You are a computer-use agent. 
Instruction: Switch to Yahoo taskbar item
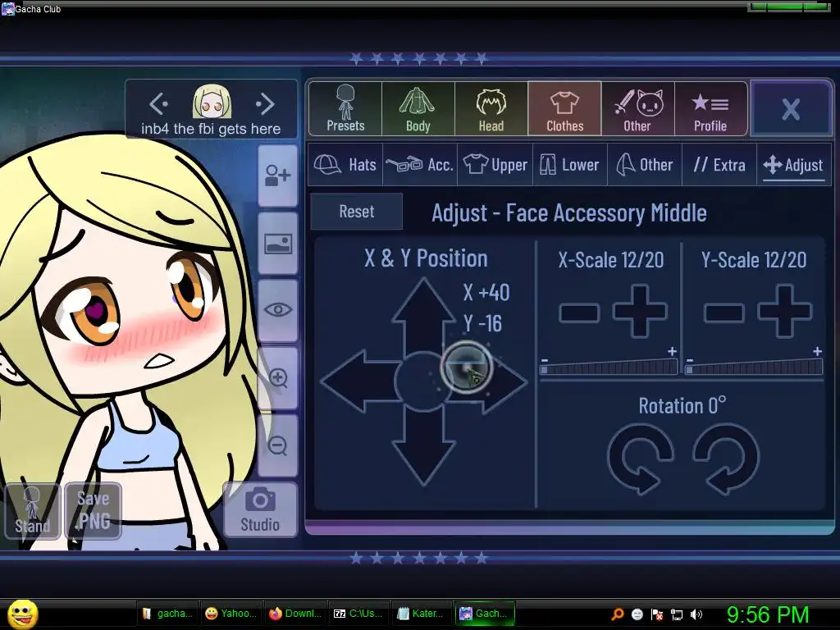coord(231,614)
